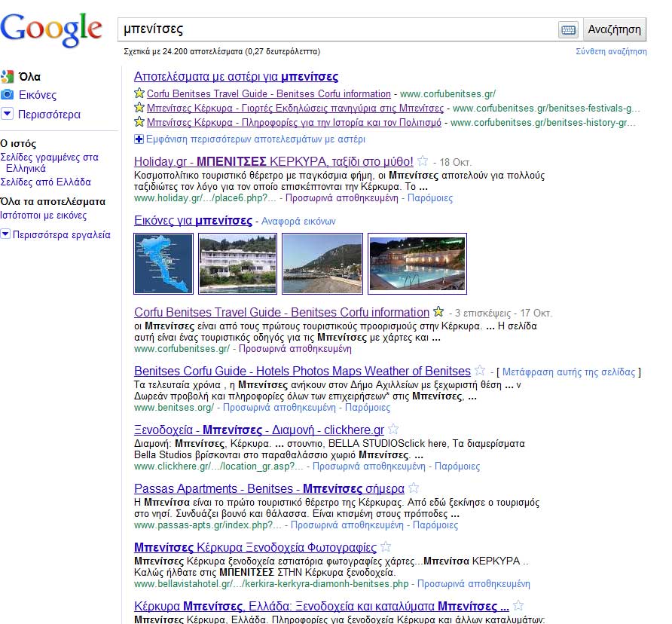Open Μετάφραση αυτής της σελίδας link
Screen dimensions: 672x624
(569, 372)
